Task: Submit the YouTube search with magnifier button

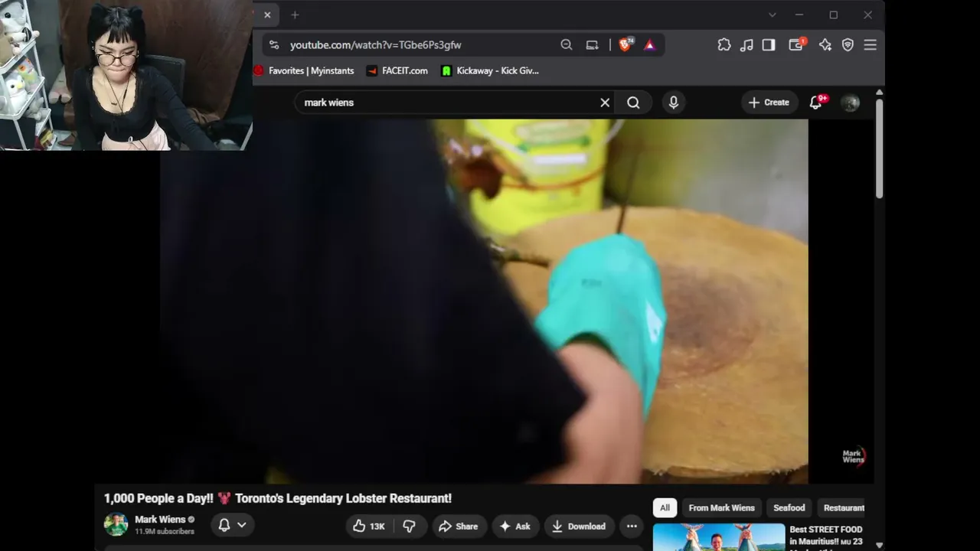Action: [x=633, y=103]
